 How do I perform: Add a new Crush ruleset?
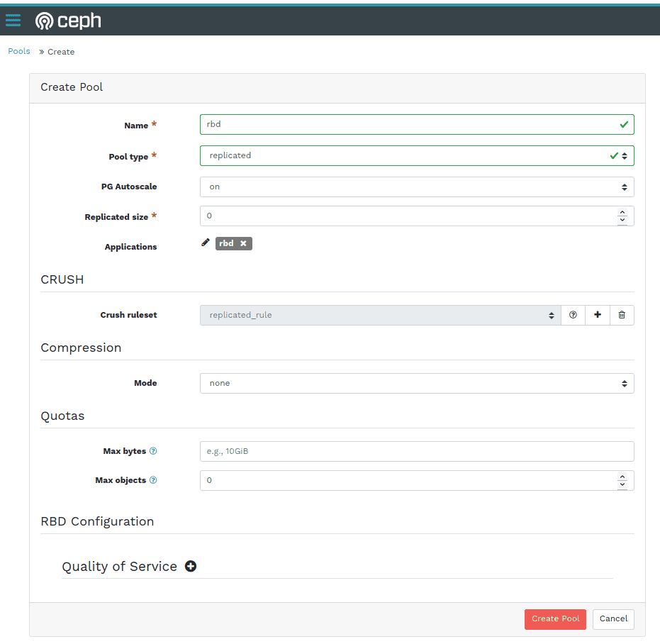[598, 315]
